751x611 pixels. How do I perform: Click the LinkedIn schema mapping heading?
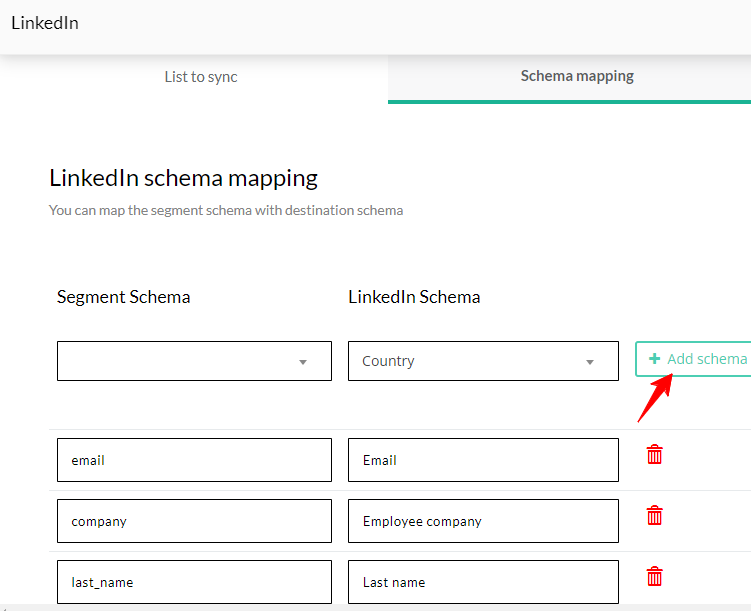click(x=183, y=178)
